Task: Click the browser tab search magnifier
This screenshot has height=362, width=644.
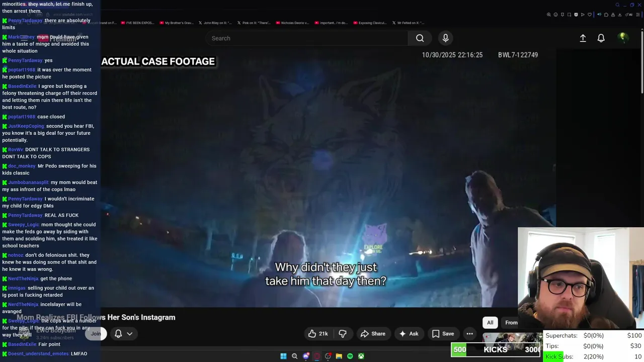Action: click(x=617, y=5)
